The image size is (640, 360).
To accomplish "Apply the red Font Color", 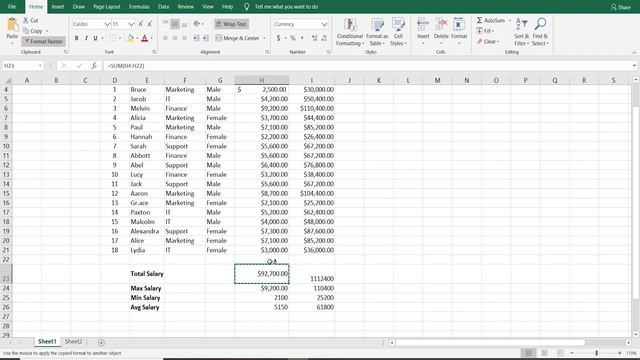I will (144, 38).
